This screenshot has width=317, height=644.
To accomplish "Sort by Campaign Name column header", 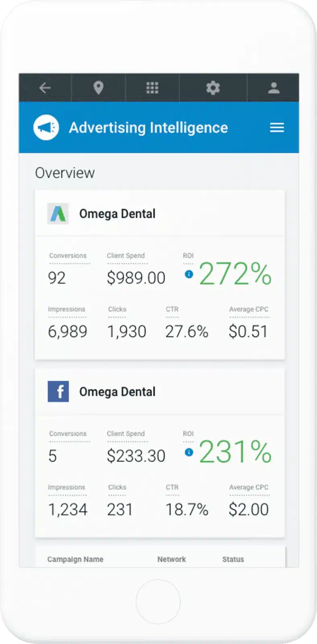I will point(75,559).
